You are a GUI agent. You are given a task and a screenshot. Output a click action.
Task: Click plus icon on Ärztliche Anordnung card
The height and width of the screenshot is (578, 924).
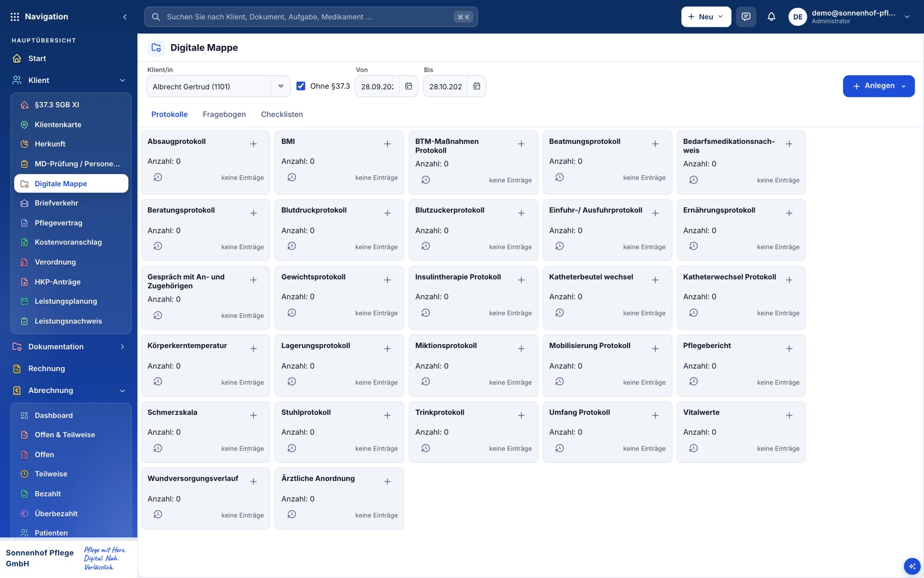(x=387, y=482)
